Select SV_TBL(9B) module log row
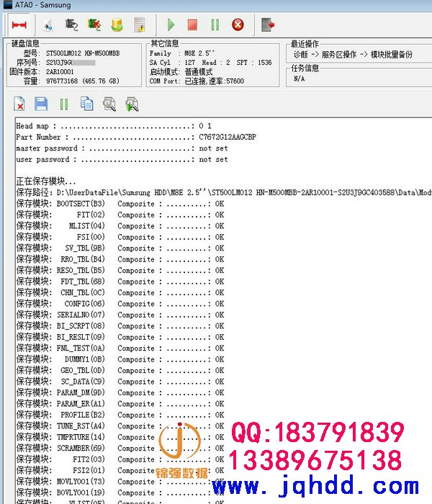Image resolution: width=432 pixels, height=504 pixels. [120, 248]
